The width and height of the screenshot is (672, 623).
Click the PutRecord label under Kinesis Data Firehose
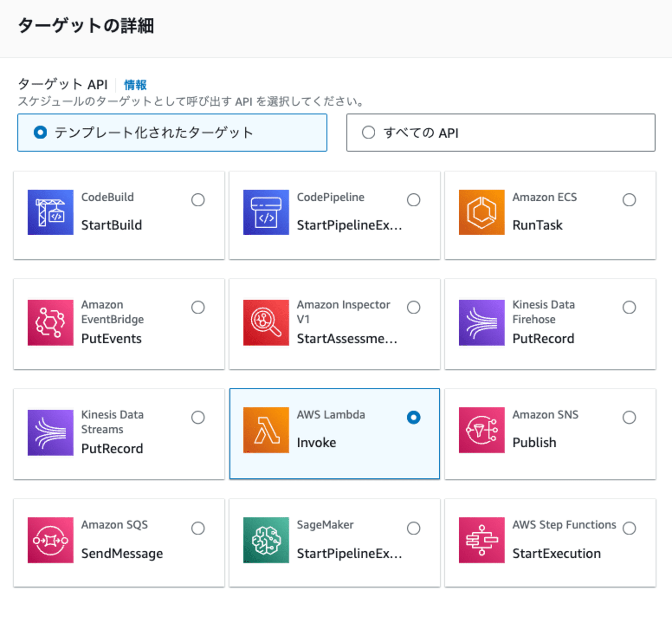click(543, 339)
